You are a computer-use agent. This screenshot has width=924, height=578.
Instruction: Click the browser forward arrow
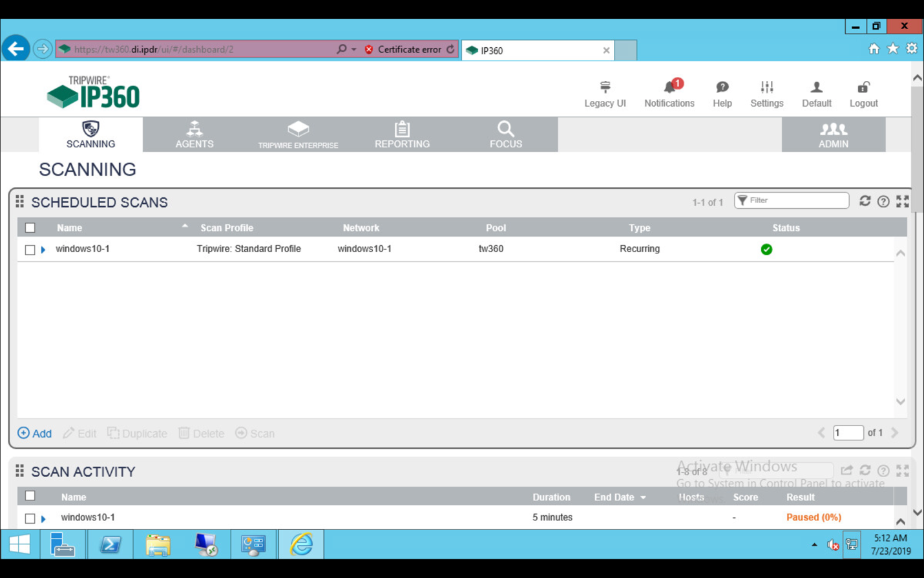tap(43, 48)
